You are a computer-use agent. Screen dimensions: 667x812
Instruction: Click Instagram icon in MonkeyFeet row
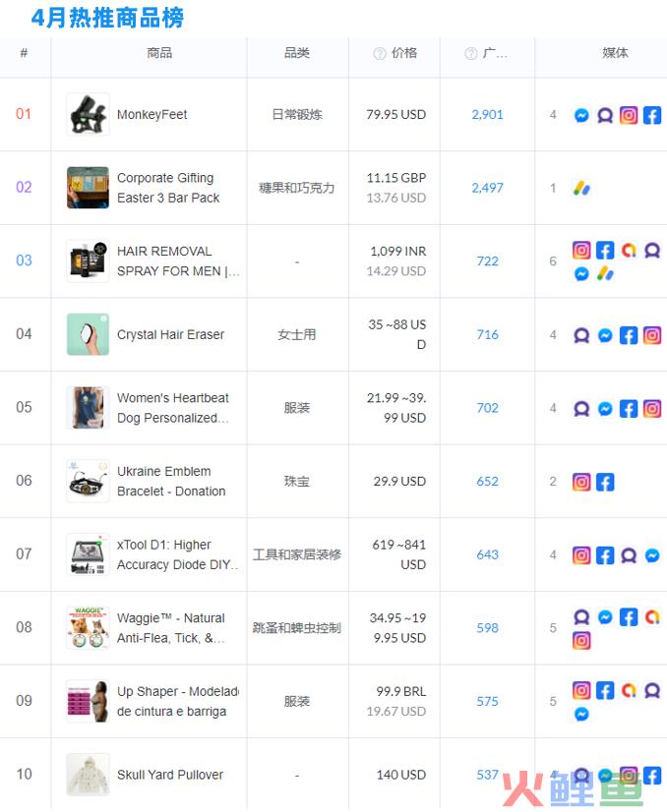(629, 115)
